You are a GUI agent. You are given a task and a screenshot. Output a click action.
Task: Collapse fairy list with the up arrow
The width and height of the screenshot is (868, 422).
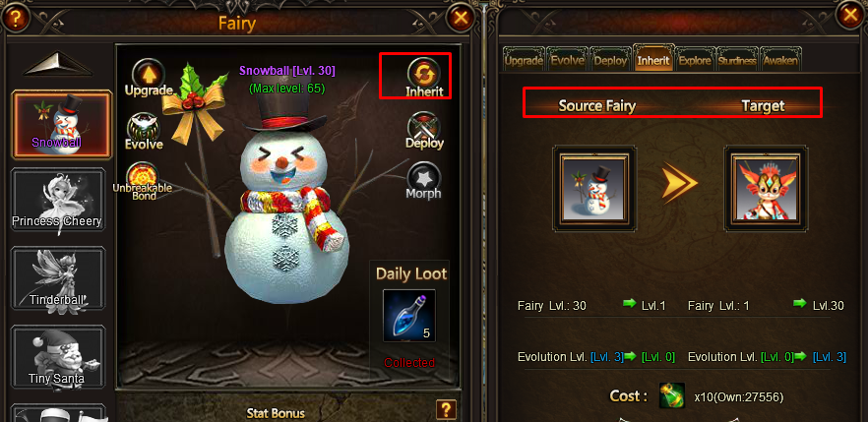(57, 64)
